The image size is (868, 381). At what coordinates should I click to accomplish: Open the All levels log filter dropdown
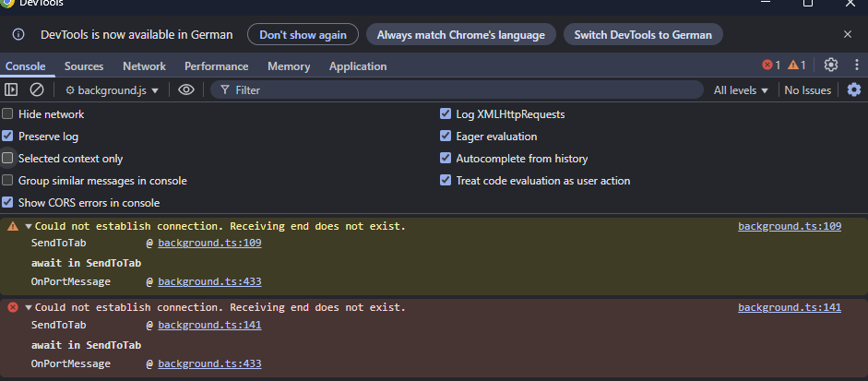click(x=741, y=90)
